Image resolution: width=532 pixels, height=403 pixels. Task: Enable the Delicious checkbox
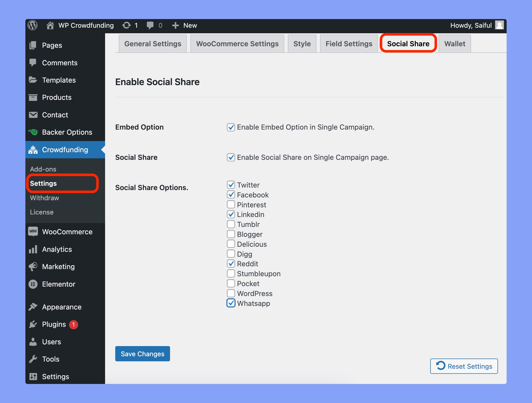pos(231,244)
